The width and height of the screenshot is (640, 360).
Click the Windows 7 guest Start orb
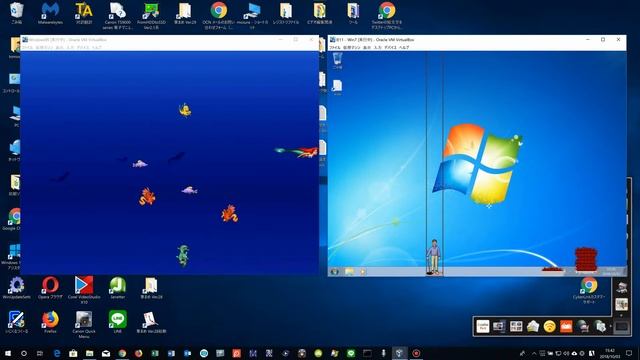(x=334, y=271)
